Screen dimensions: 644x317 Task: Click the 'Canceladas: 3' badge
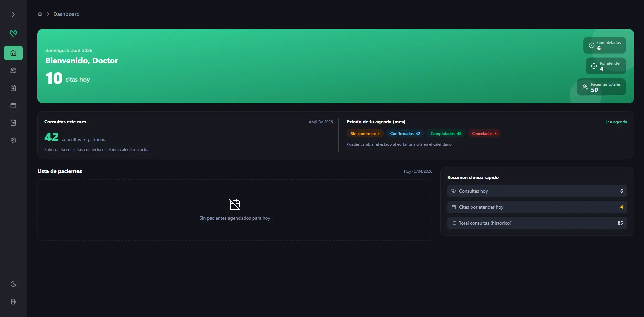pos(484,134)
